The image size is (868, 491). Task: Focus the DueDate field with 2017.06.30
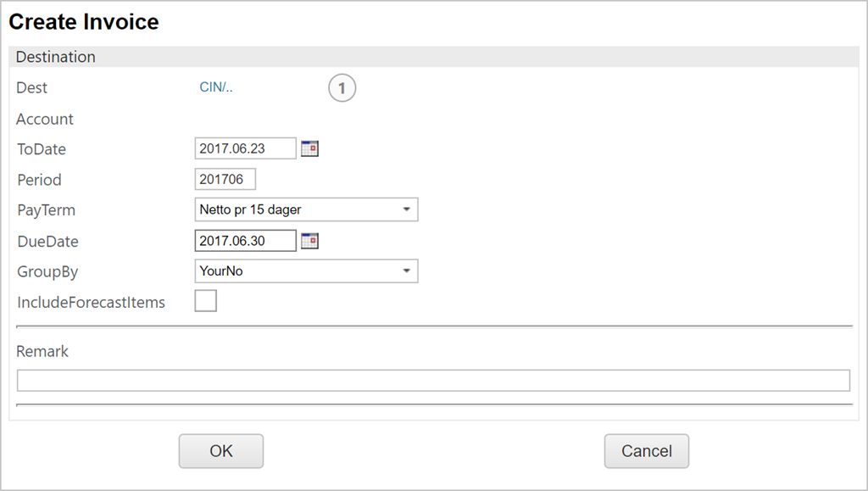pos(245,242)
